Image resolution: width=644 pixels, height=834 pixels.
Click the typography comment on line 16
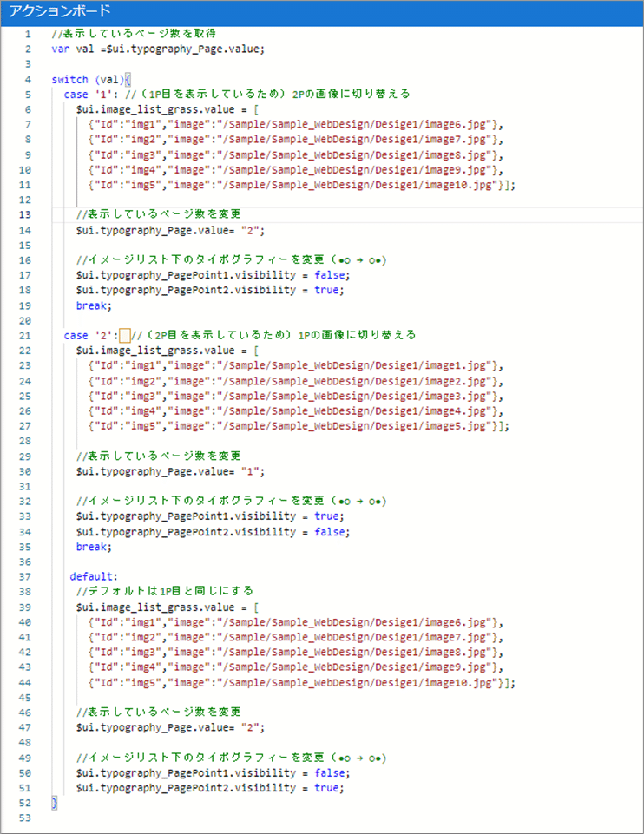point(232,260)
